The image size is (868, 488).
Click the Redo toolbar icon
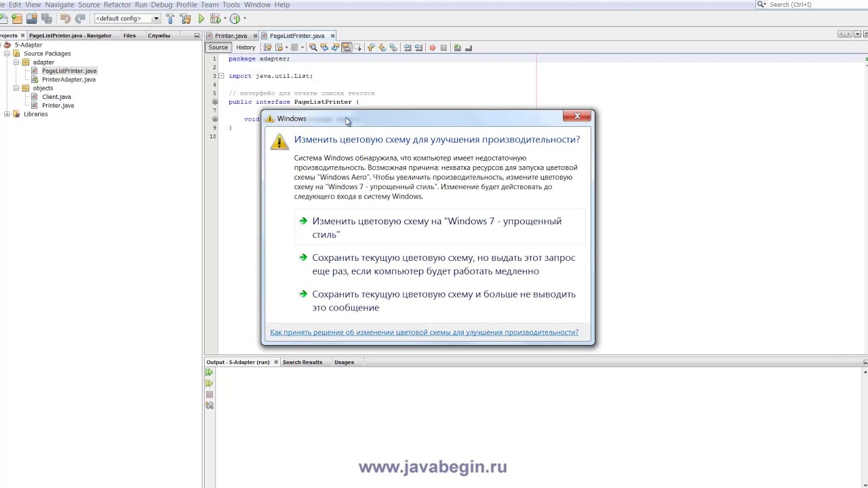coord(80,19)
